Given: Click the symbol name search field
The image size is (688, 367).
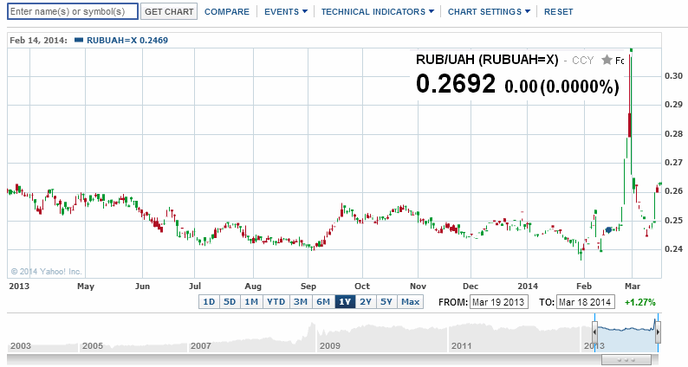Looking at the screenshot, I should click(x=73, y=11).
